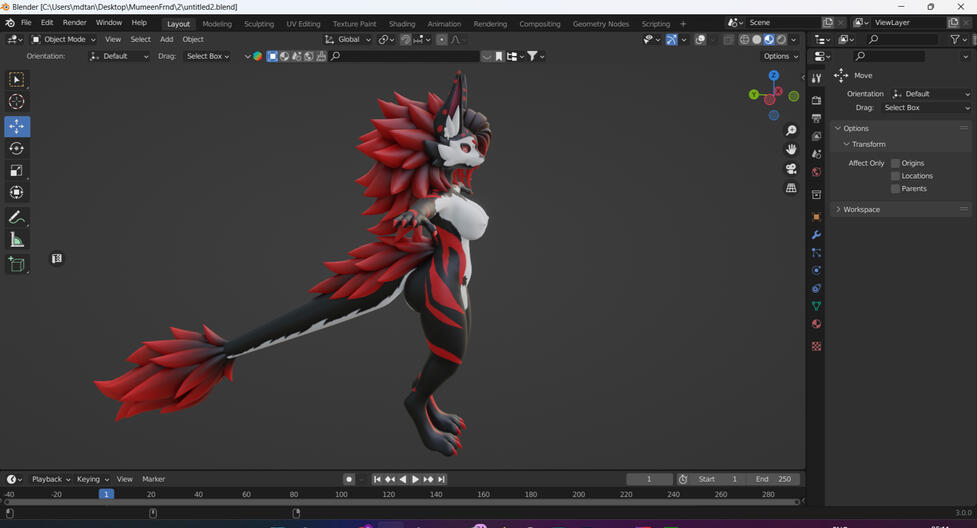Click the Pan view hand icon
977x528 pixels.
[791, 150]
